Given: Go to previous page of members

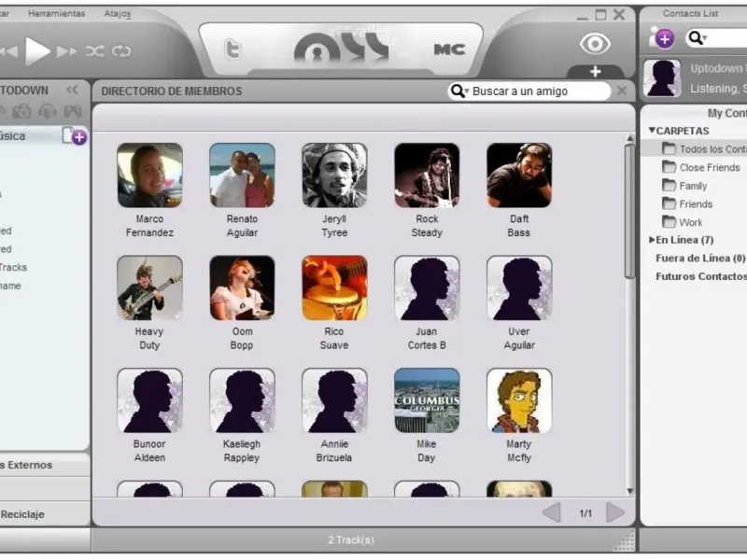Looking at the screenshot, I should [552, 512].
